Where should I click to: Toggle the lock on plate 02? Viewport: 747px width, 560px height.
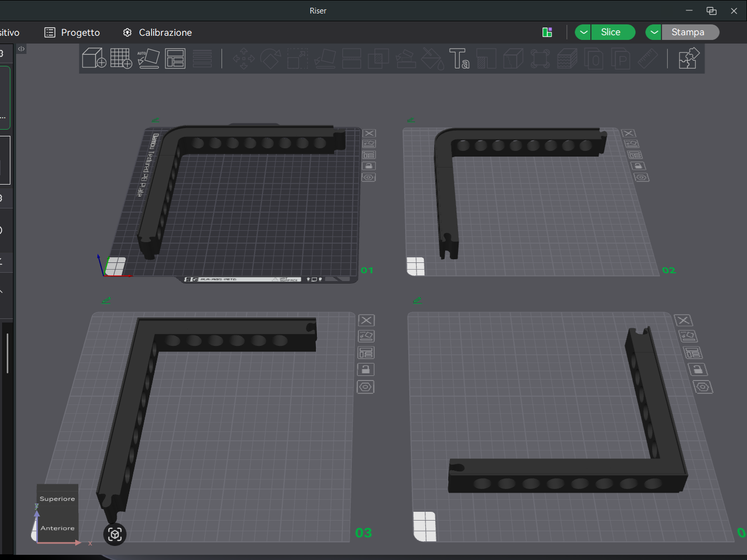638,166
